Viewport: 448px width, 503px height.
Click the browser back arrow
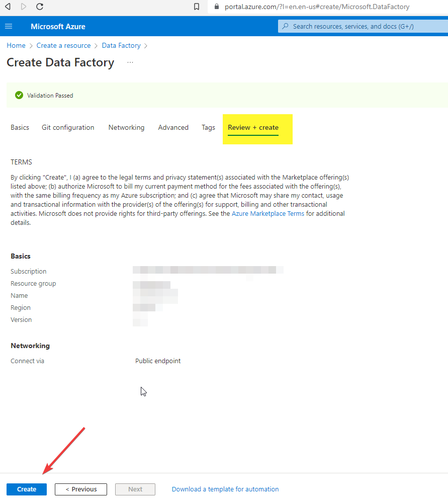(8, 7)
